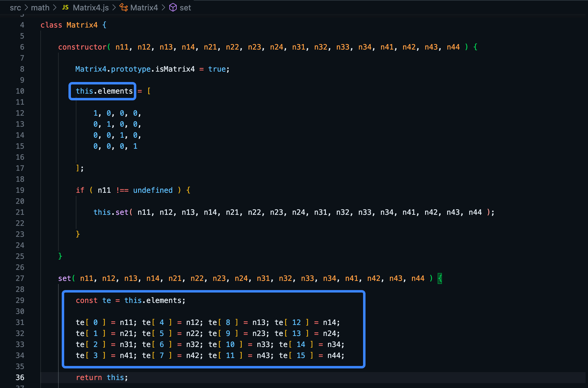Click 'te[ 10 ]' on line 33
The width and height of the screenshot is (588, 388).
coord(226,345)
